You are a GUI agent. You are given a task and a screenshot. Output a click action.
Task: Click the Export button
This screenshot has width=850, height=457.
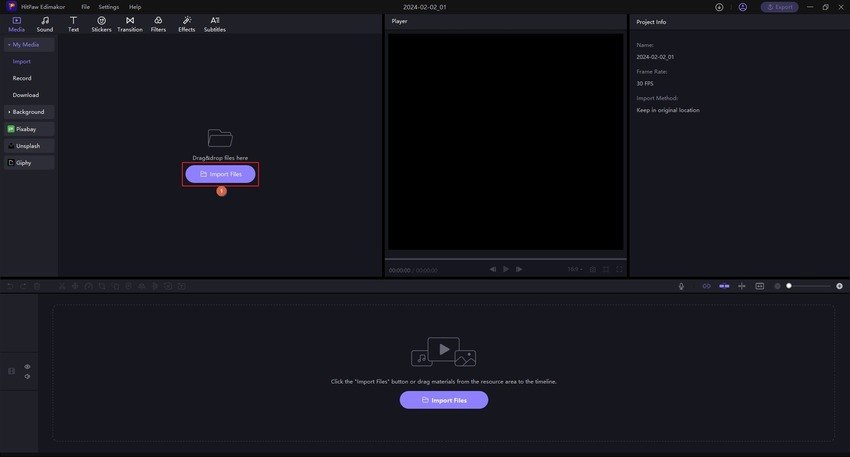click(779, 7)
